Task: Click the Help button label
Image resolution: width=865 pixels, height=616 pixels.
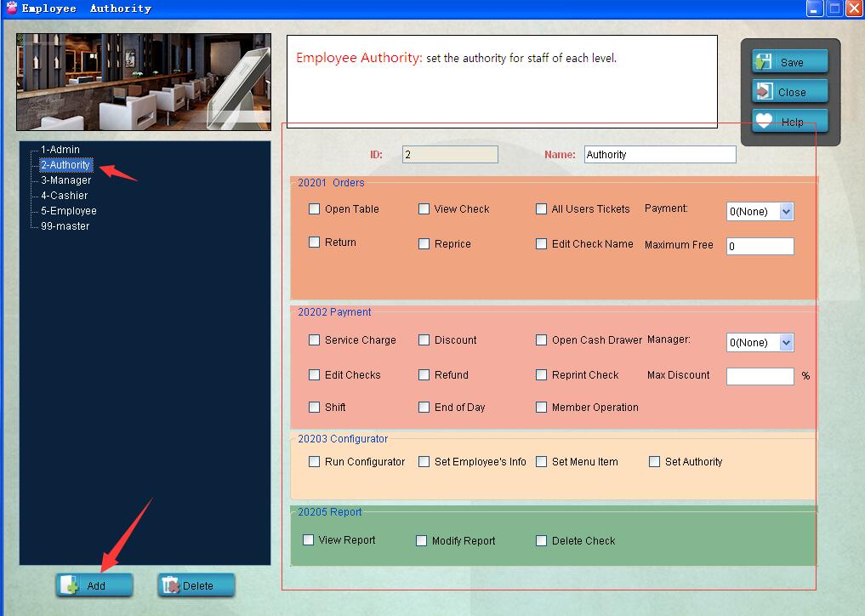Action: tap(792, 122)
